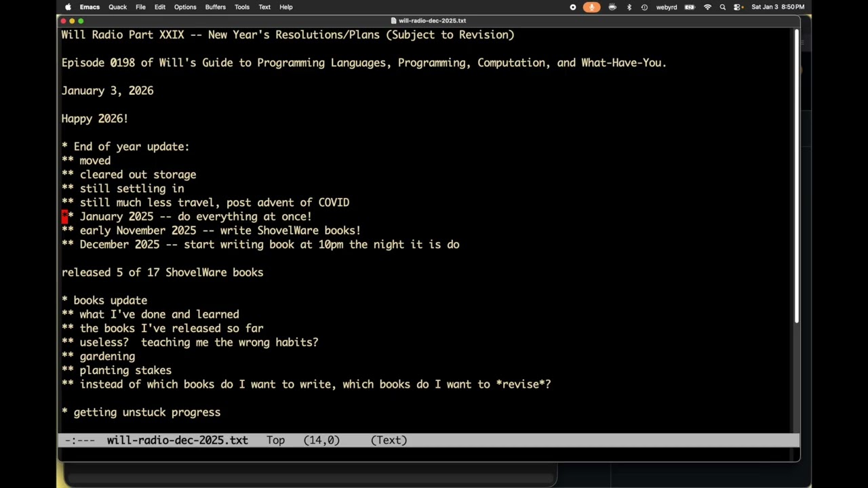Click the '** still settling in' line
Screen dimensions: 868x488
pos(123,188)
